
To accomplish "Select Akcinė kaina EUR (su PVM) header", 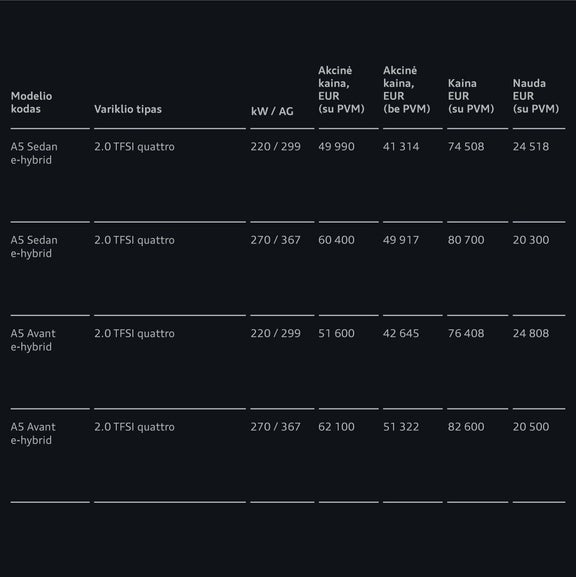I will pyautogui.click(x=341, y=89).
